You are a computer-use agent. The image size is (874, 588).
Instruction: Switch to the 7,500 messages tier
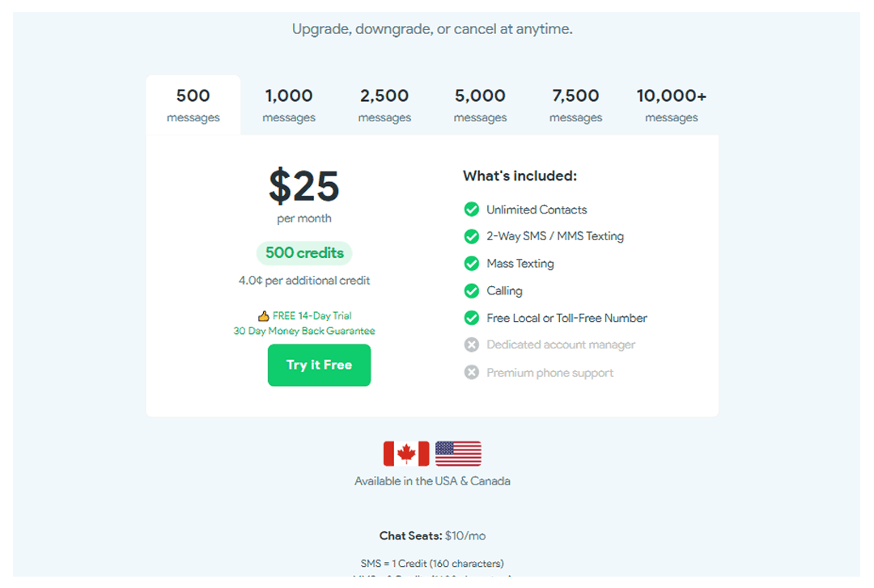click(x=575, y=105)
